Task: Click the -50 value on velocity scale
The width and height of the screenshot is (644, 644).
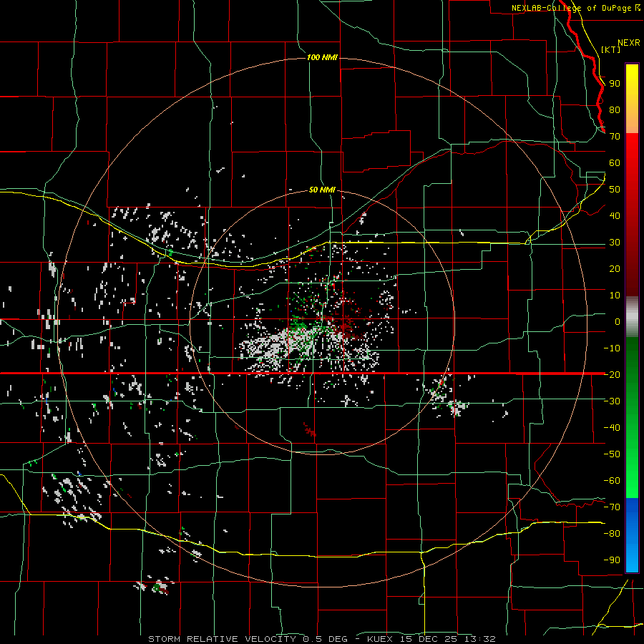Action: pos(612,454)
